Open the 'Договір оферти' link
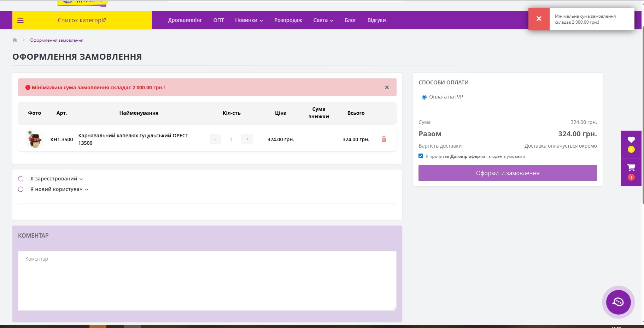The height and width of the screenshot is (328, 644). click(x=467, y=156)
